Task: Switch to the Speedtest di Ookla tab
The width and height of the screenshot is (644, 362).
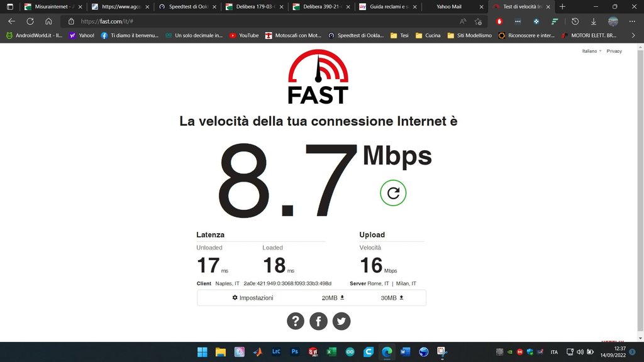Action: pyautogui.click(x=187, y=6)
